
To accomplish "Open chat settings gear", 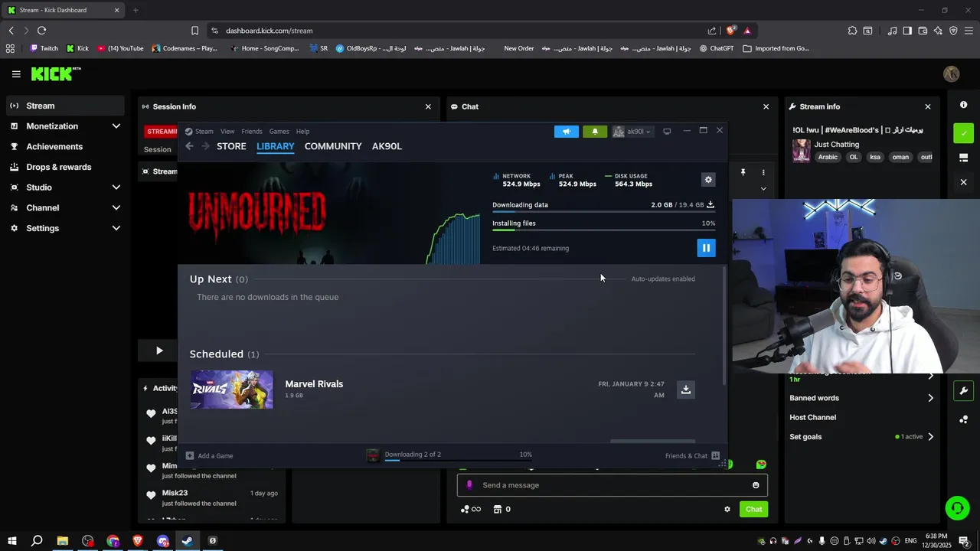I will coord(727,510).
